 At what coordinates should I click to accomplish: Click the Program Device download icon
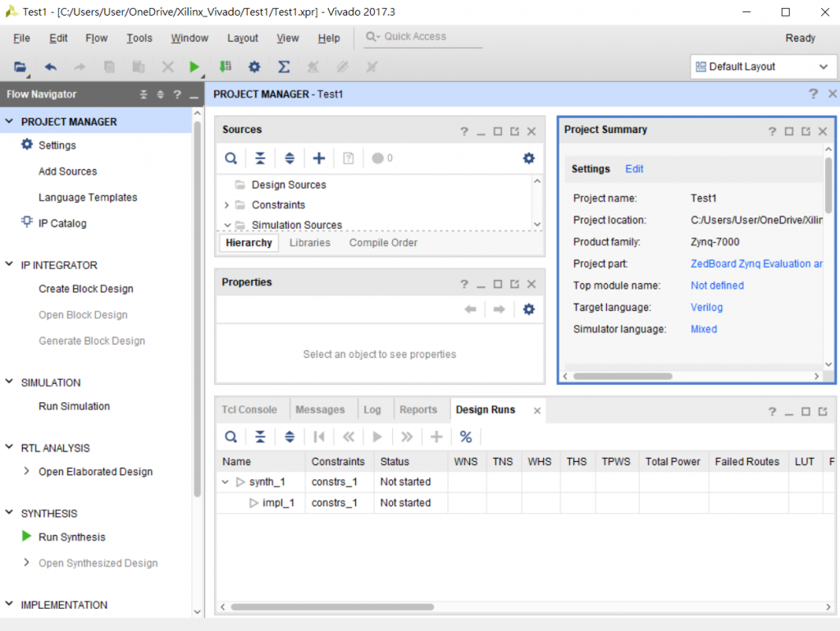(x=225, y=66)
